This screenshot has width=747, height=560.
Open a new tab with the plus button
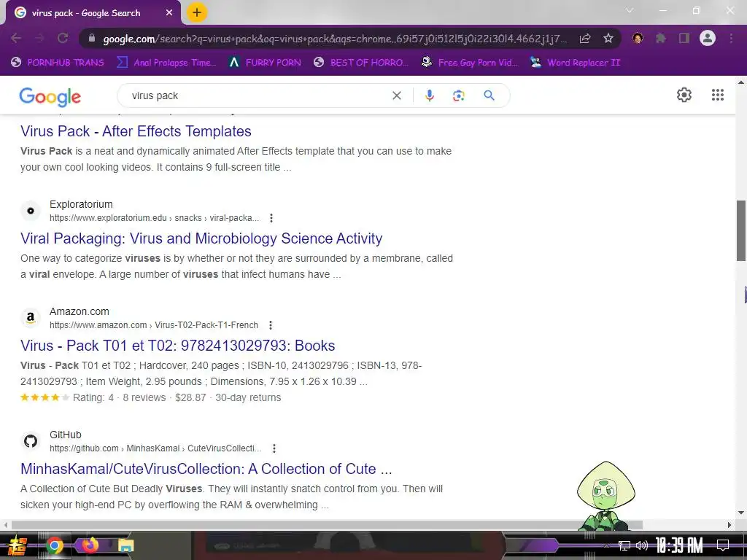coord(197,13)
